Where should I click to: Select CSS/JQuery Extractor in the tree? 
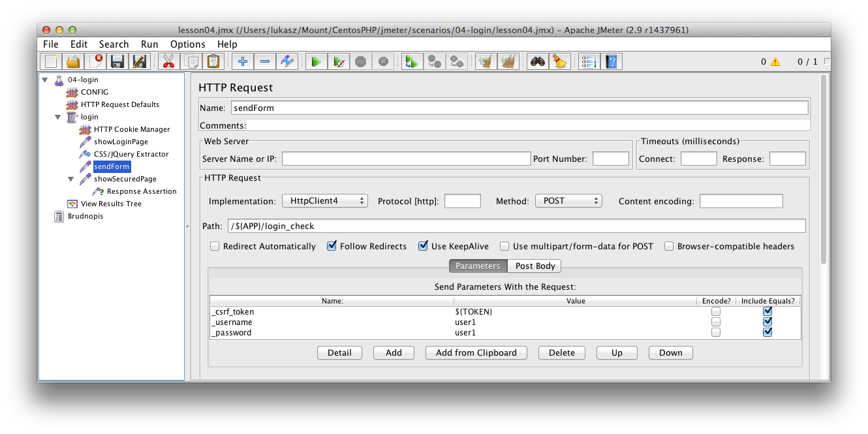pos(131,154)
